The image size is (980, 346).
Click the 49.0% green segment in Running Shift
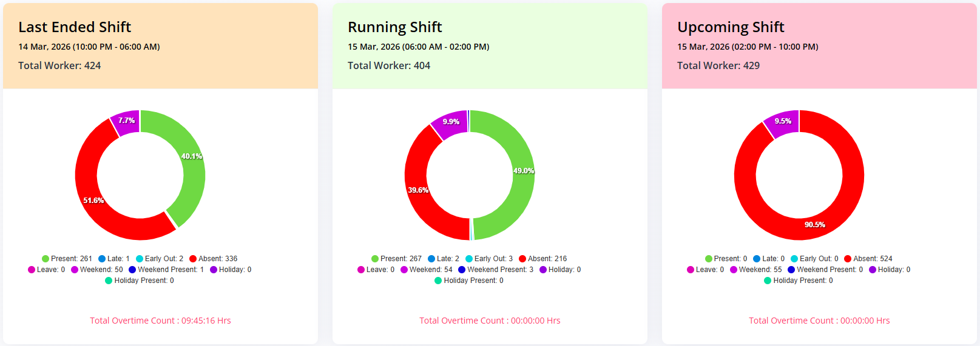[522, 176]
